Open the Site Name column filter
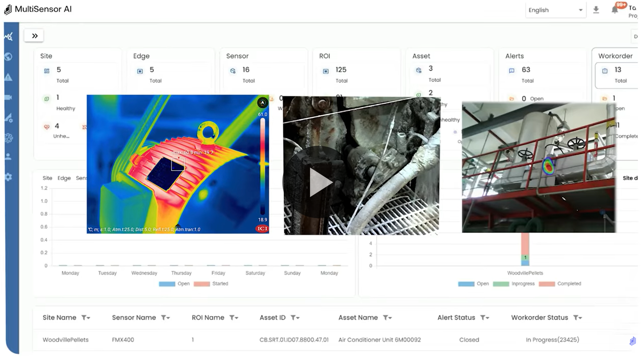 (86, 318)
